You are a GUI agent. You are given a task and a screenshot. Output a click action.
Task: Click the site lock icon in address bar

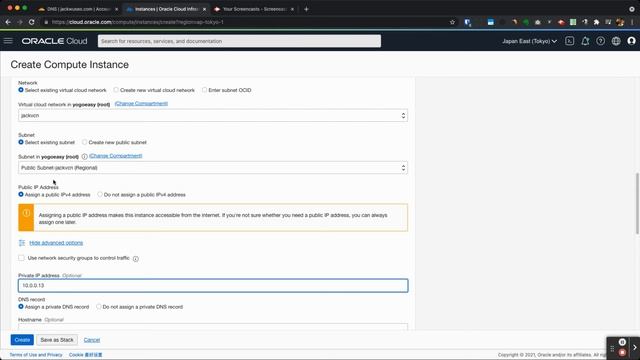point(46,22)
